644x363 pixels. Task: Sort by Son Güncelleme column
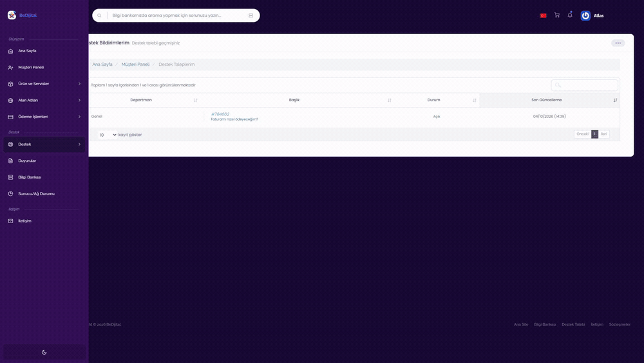549,100
